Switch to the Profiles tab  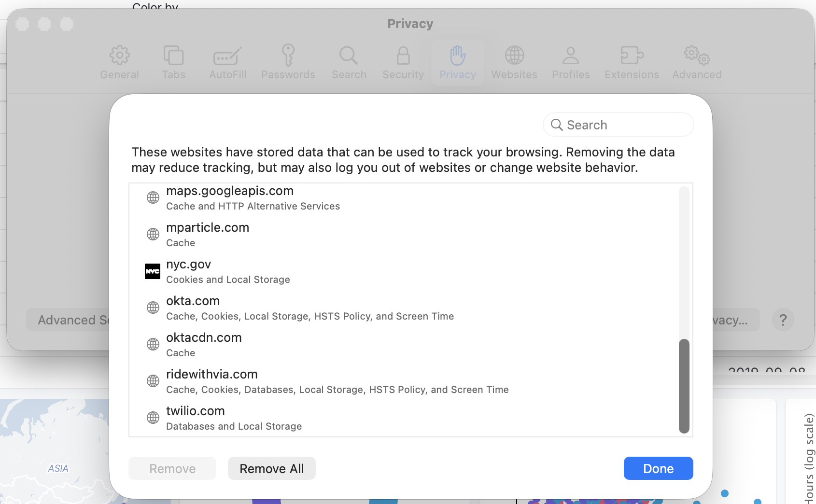571,63
